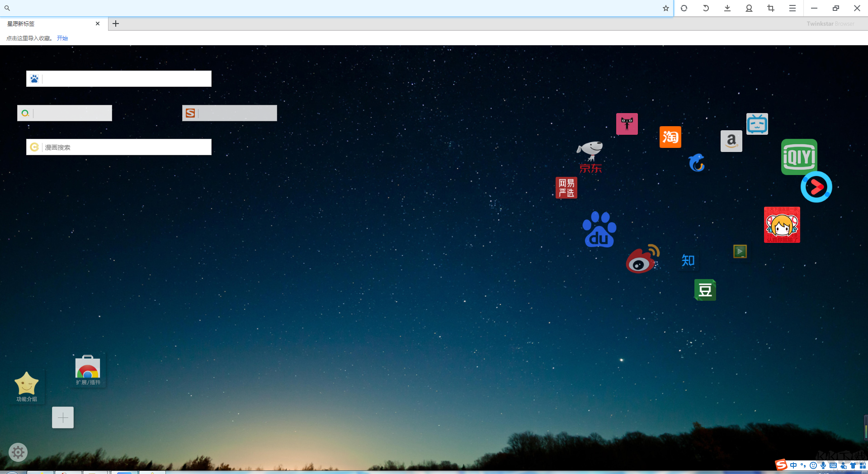Open the large Baidu paw shortcut
Image resolution: width=868 pixels, height=474 pixels.
(599, 229)
